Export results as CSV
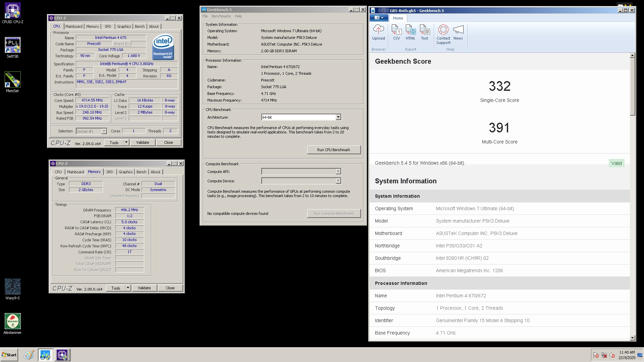 point(396,33)
